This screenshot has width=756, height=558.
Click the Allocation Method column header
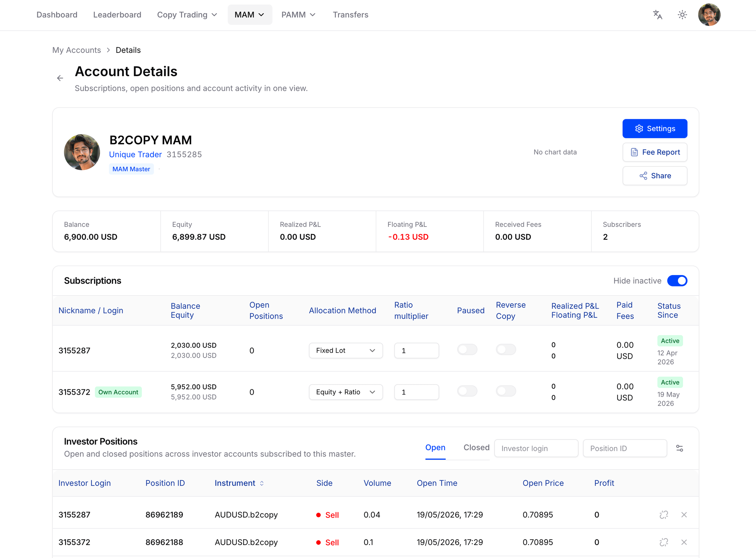click(x=342, y=310)
